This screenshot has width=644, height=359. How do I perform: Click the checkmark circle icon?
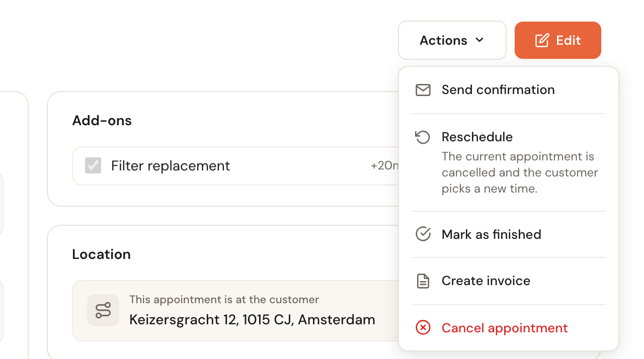[x=423, y=234]
